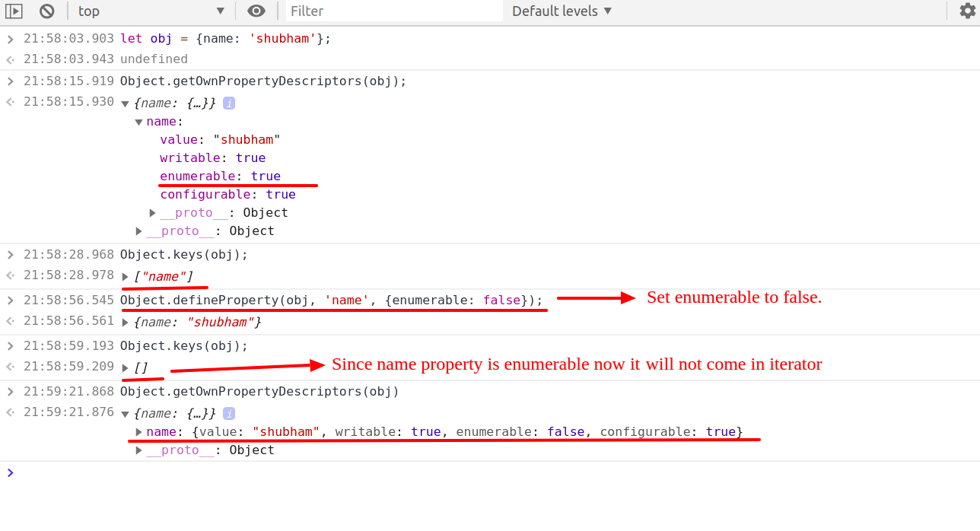This screenshot has height=531, width=980.
Task: Click the 'undefined' output text
Action: click(154, 59)
